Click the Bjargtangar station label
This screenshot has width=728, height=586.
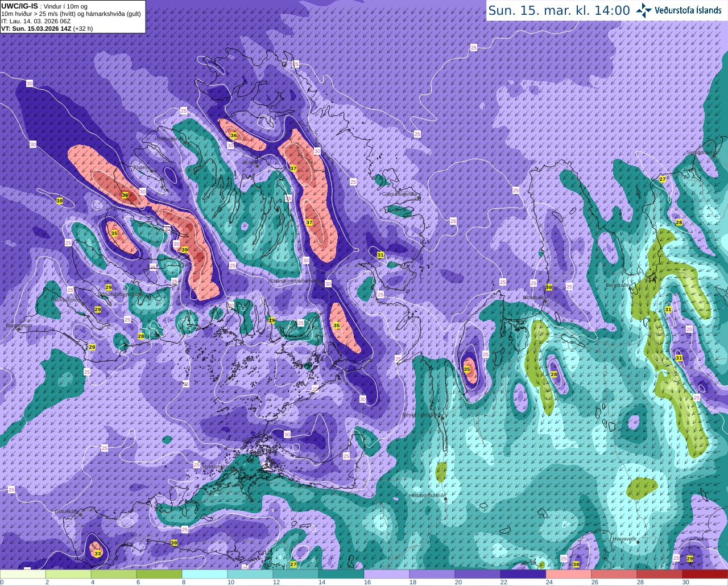[x=18, y=325]
